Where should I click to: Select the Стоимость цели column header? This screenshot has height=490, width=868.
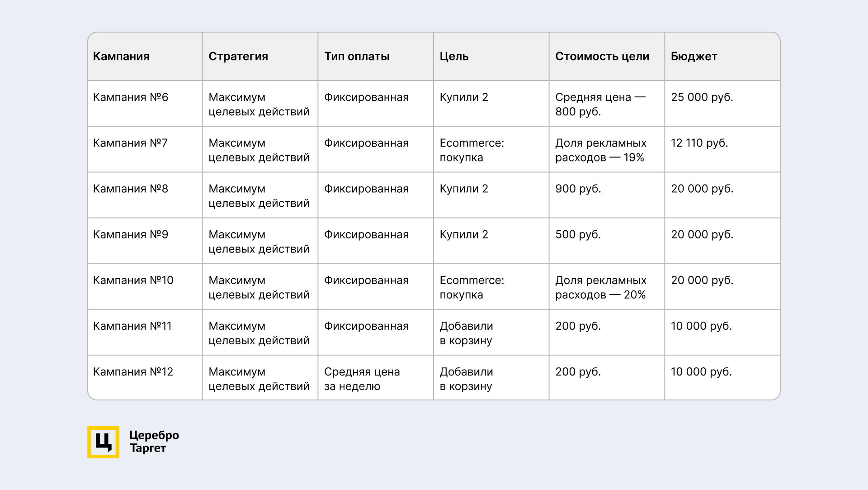(602, 57)
